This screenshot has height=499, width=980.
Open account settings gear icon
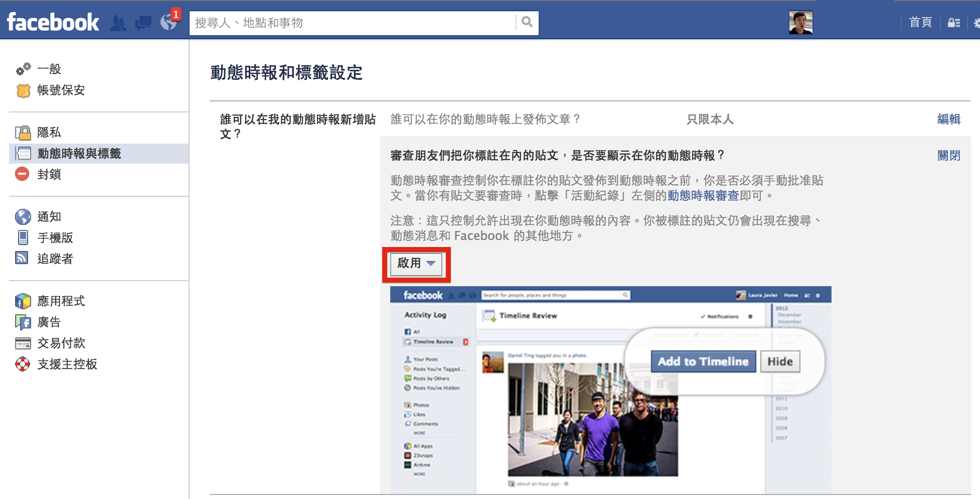coord(976,23)
